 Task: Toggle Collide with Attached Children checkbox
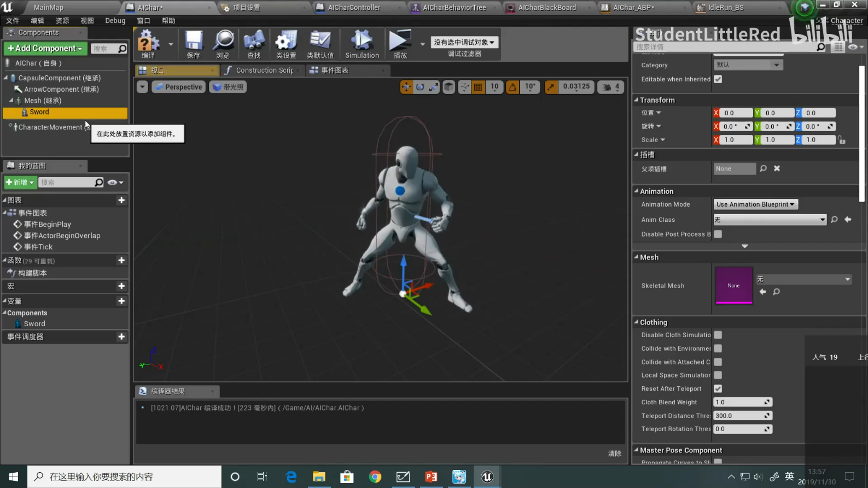click(x=718, y=362)
